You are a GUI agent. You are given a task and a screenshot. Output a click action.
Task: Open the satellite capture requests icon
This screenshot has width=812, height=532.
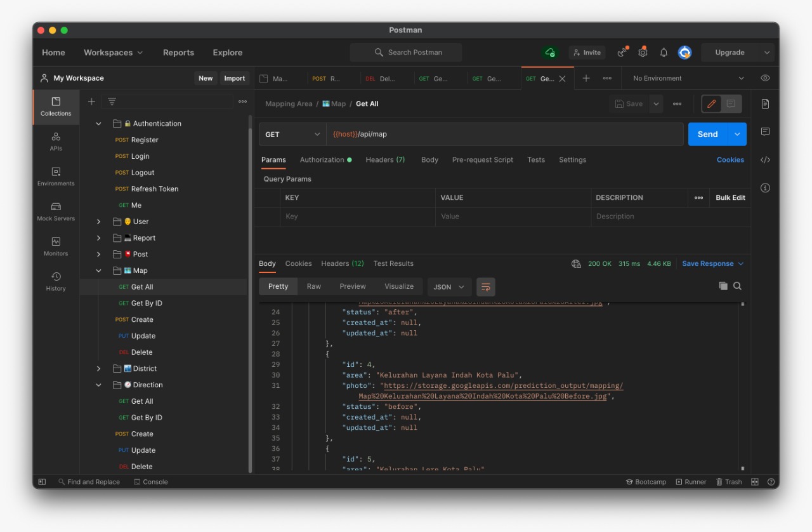pyautogui.click(x=622, y=53)
